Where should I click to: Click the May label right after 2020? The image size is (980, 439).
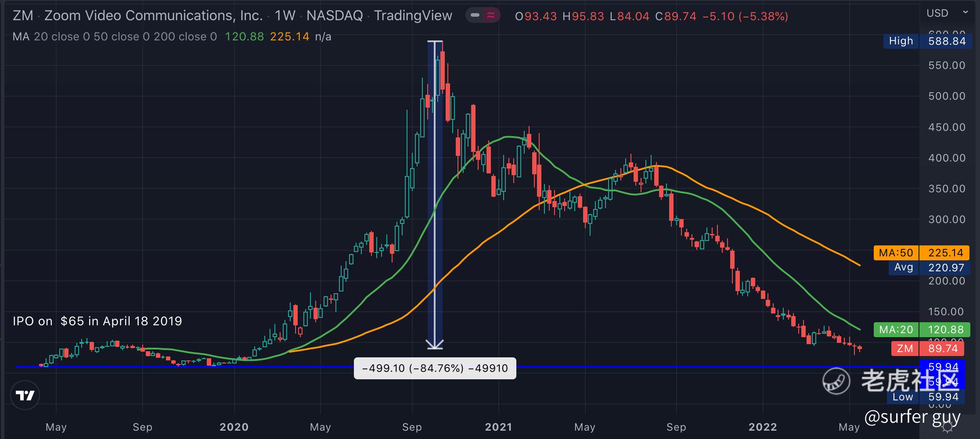coord(321,427)
